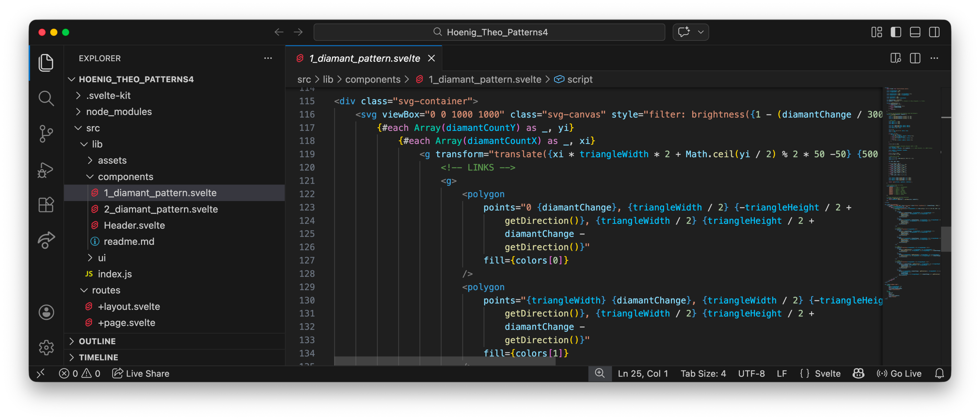The height and width of the screenshot is (420, 980).
Task: Click the horizontal scrollbar in the editor
Action: click(x=444, y=361)
